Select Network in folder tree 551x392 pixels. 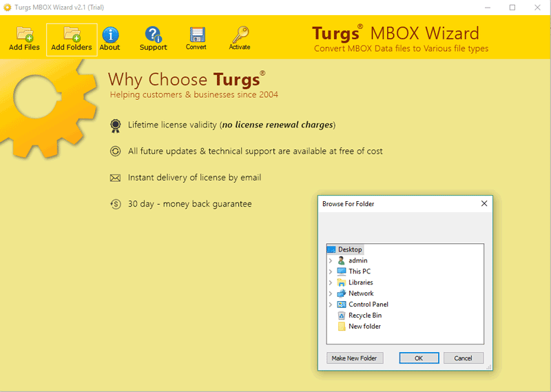(x=361, y=293)
